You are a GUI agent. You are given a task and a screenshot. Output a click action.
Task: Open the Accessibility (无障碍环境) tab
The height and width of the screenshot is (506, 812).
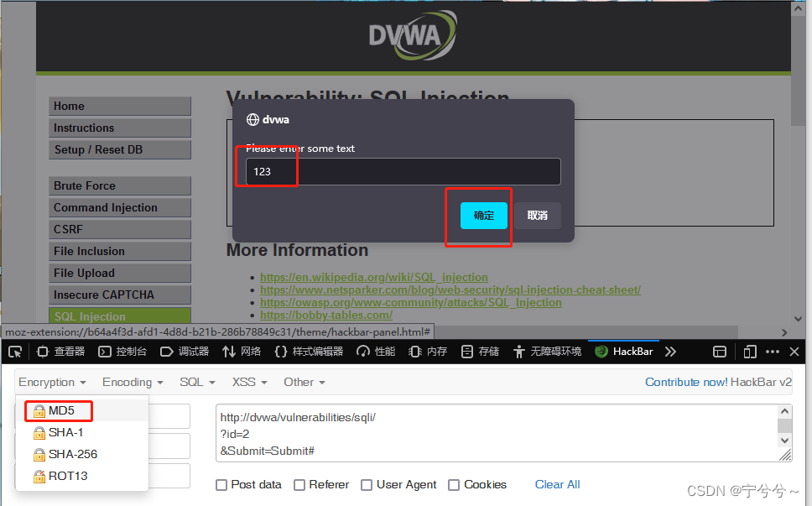(x=548, y=352)
